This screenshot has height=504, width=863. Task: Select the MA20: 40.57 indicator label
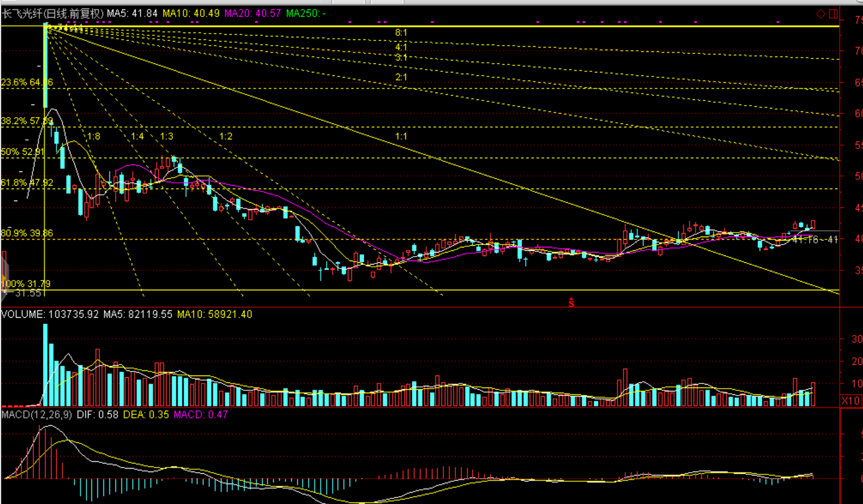[253, 13]
